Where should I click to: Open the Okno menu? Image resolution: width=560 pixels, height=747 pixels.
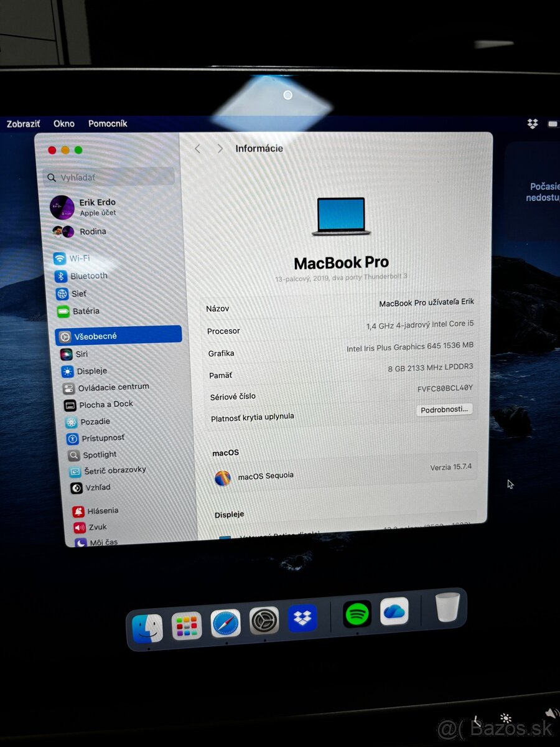coord(63,123)
